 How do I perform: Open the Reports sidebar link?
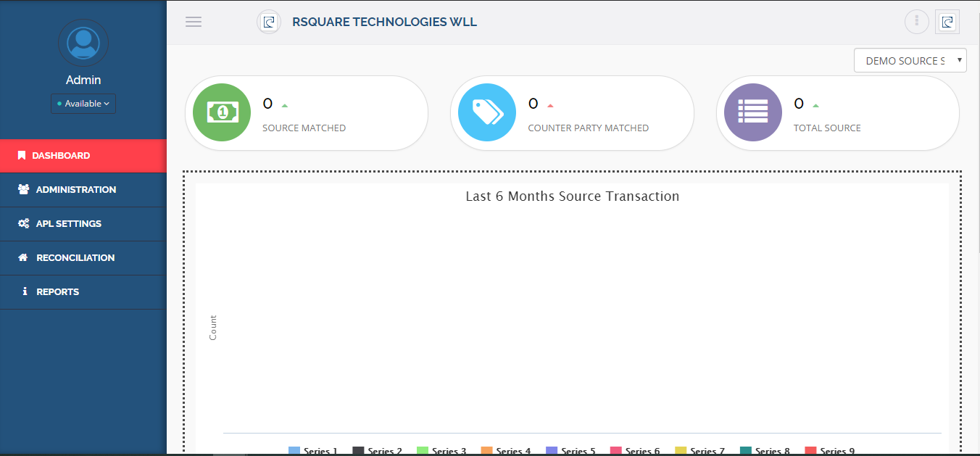click(57, 291)
